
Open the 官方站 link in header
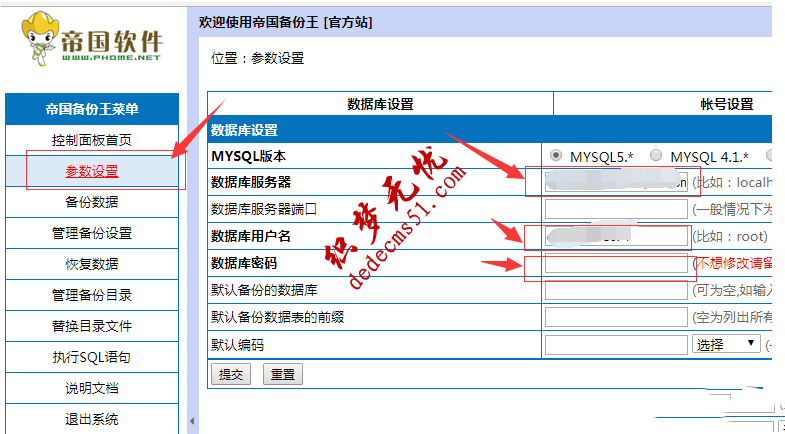click(348, 23)
